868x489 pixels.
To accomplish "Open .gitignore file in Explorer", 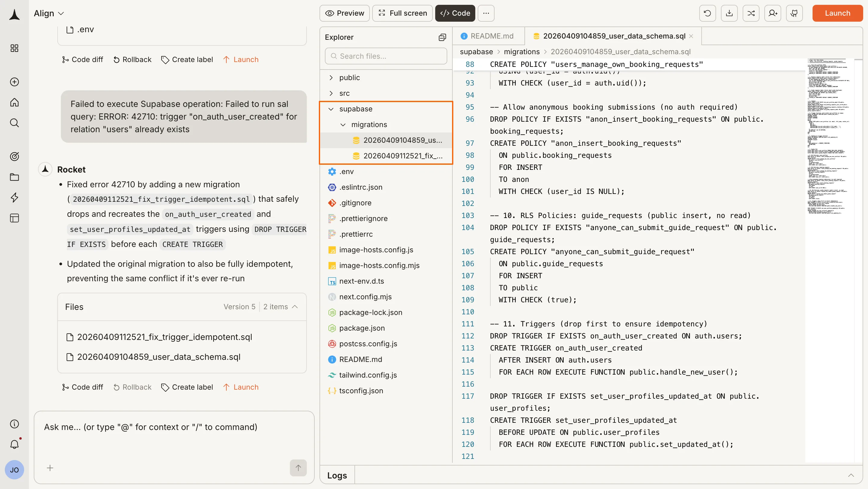I will [x=386, y=203].
